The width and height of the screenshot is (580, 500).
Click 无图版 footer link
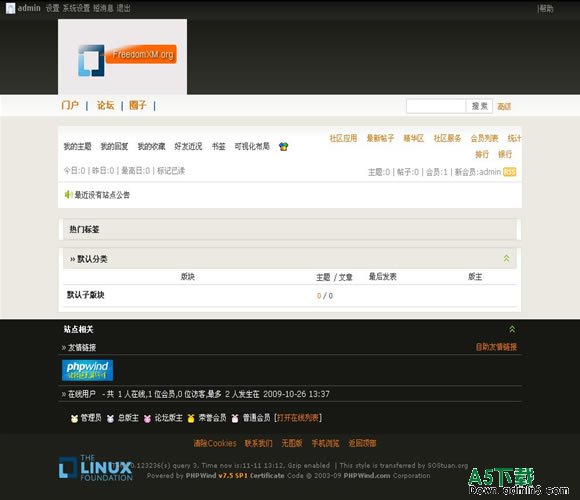[292, 443]
